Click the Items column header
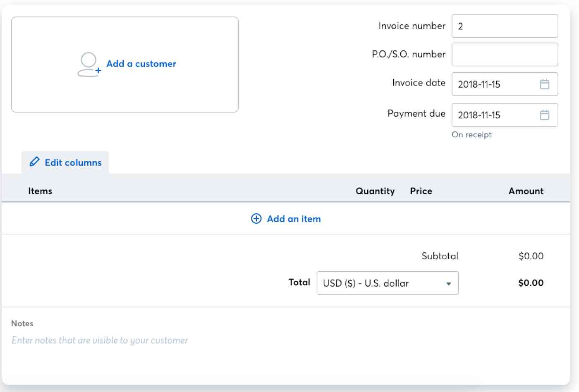 40,191
